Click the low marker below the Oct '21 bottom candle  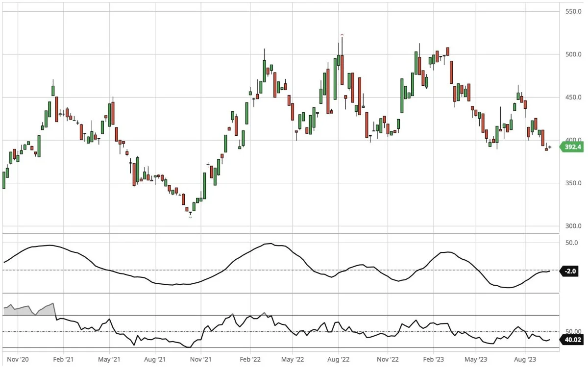[x=190, y=217]
